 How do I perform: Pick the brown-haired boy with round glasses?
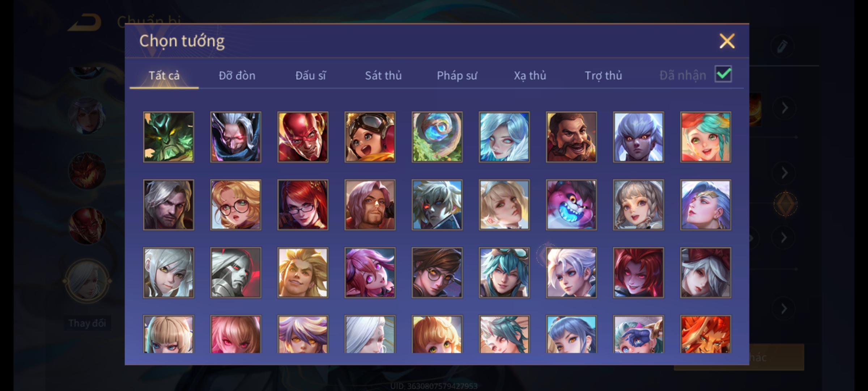[x=437, y=273]
